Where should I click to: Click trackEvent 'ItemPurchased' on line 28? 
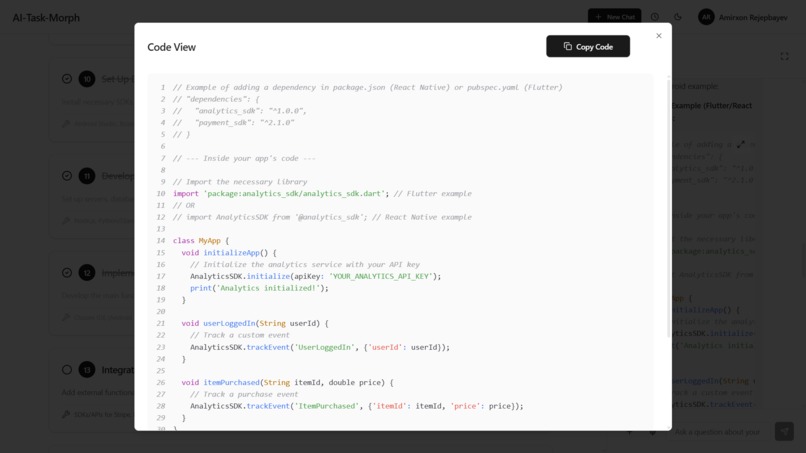click(357, 406)
